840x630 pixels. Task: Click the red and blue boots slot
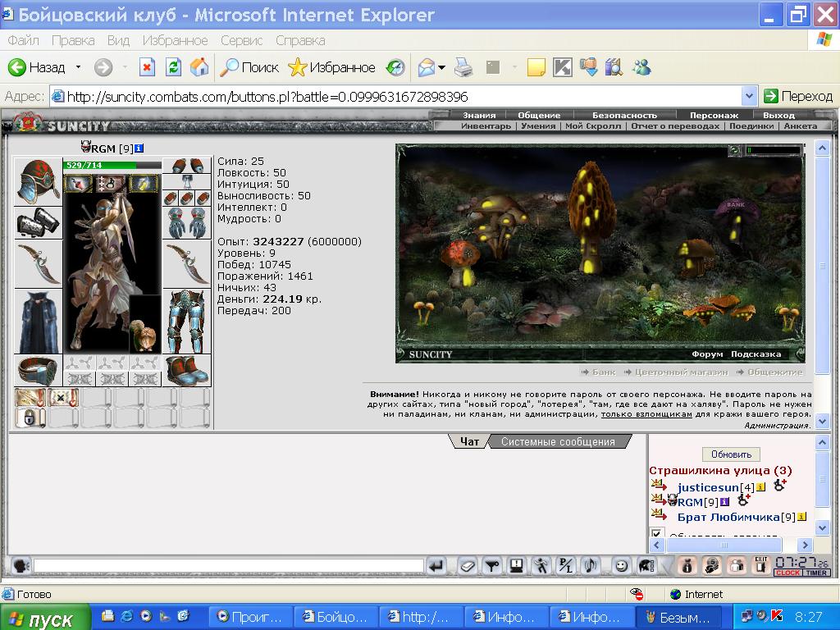tap(187, 370)
